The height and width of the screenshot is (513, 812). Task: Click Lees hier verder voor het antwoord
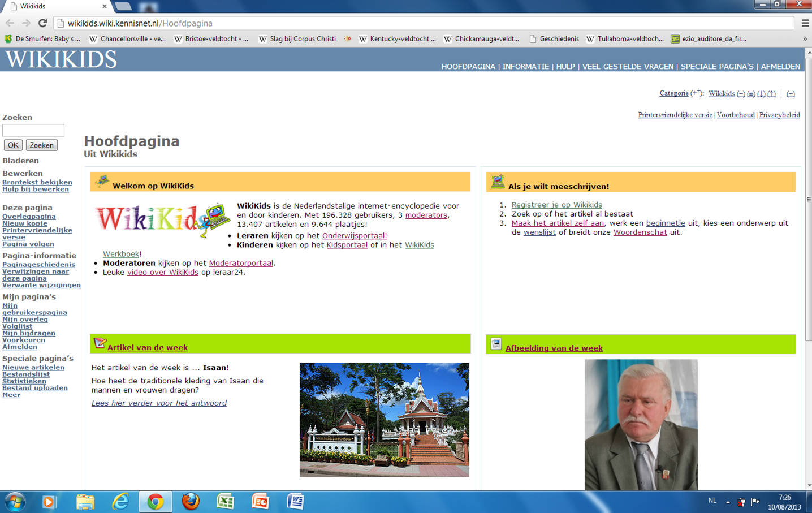[159, 403]
